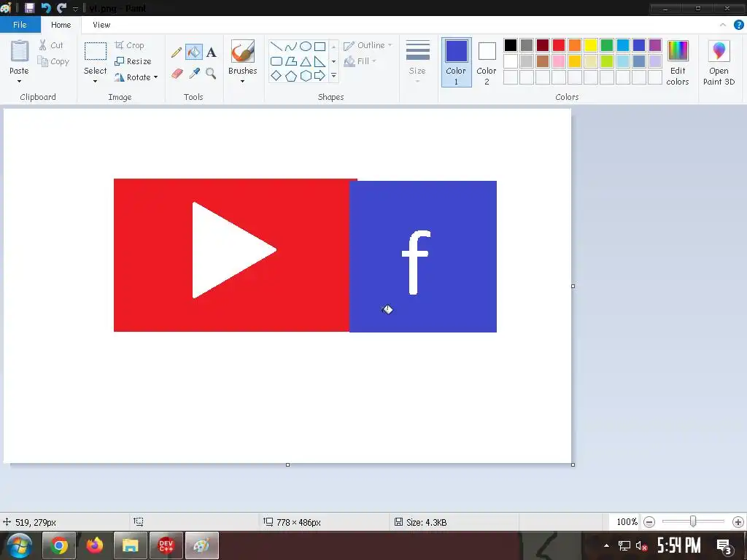Click the Copy button
The image size is (747, 560).
click(53, 61)
